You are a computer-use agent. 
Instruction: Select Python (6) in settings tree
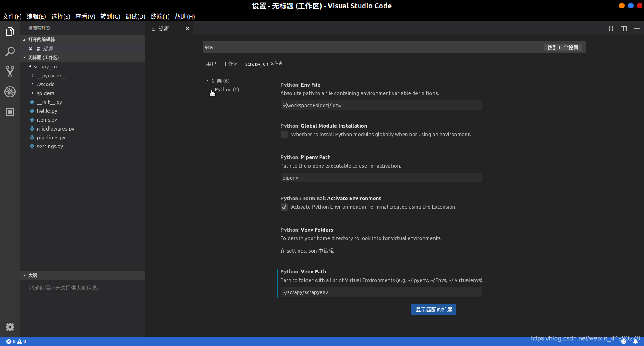coord(227,89)
